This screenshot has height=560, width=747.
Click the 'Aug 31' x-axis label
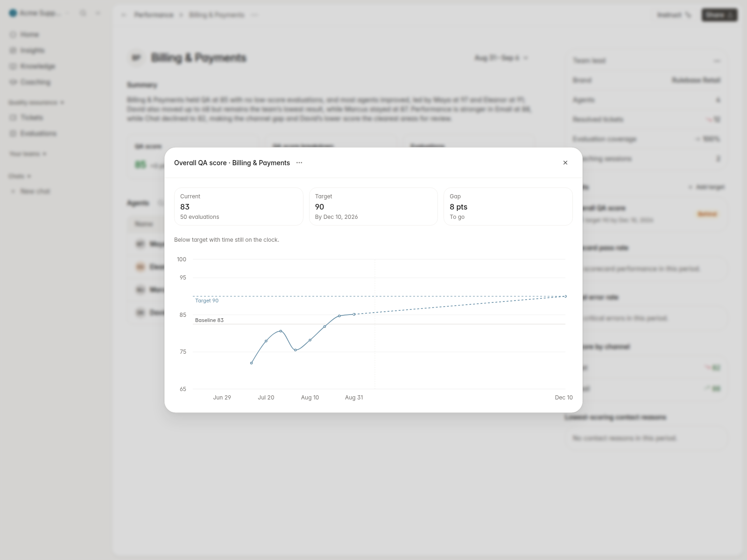354,398
